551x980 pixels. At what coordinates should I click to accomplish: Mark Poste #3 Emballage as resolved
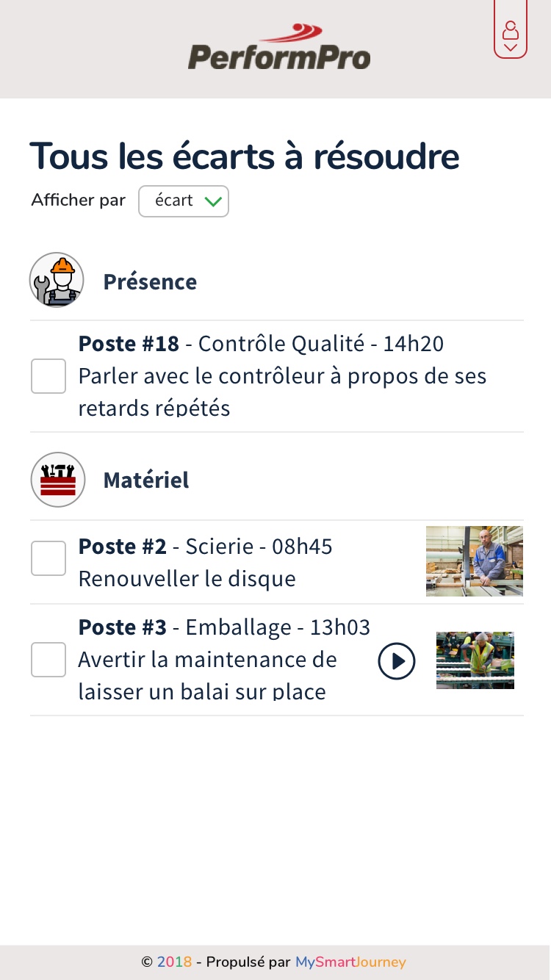[48, 660]
